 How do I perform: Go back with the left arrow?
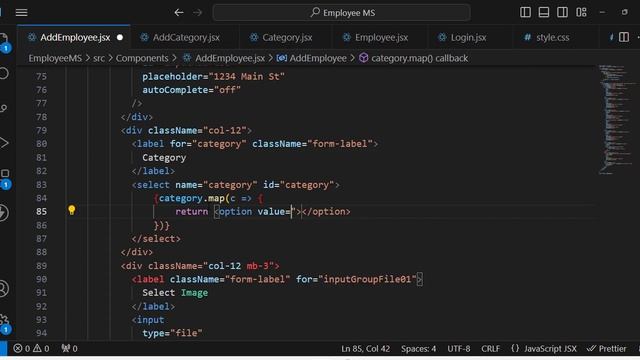[x=179, y=13]
